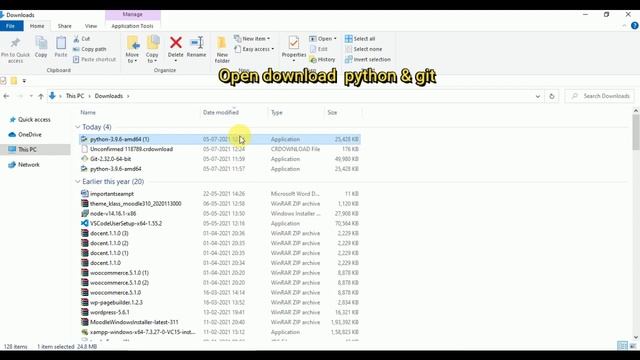Viewport: 640px width, 360px height.
Task: Switch to the Home tab
Action: click(x=37, y=26)
